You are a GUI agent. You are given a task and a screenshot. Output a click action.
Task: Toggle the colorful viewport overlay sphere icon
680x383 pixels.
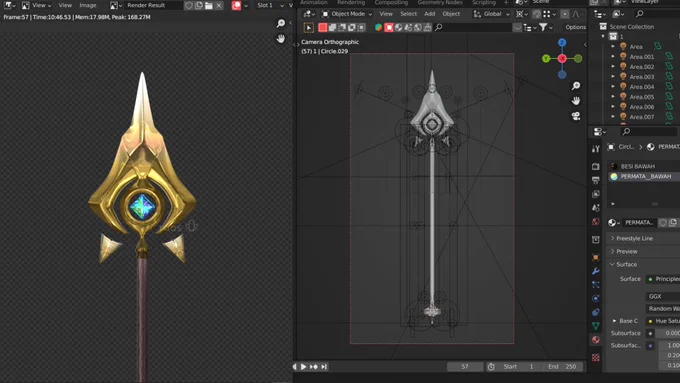378,27
